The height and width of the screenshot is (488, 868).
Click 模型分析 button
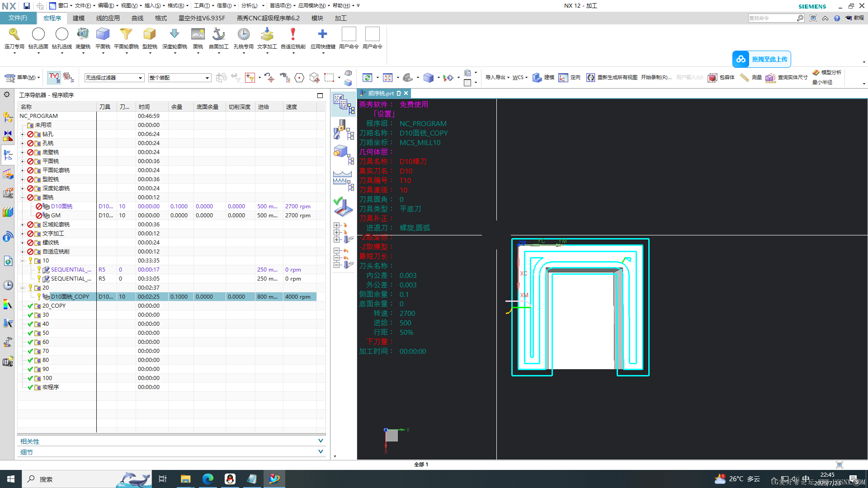coord(827,72)
